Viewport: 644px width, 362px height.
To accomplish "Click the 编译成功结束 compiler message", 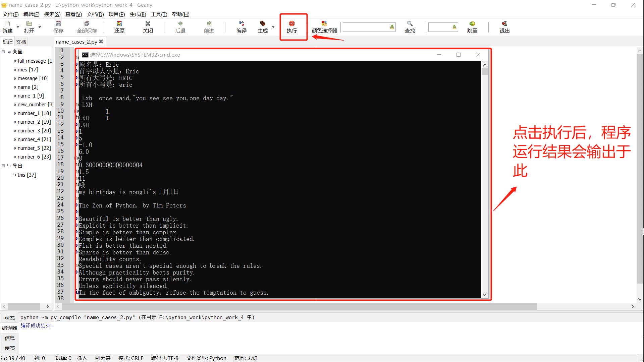I will point(37,325).
